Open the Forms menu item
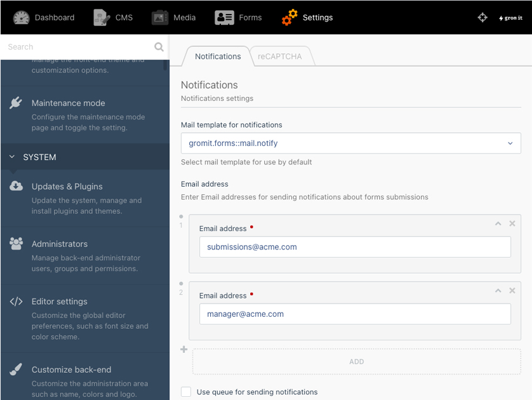The image size is (532, 400). click(x=238, y=18)
